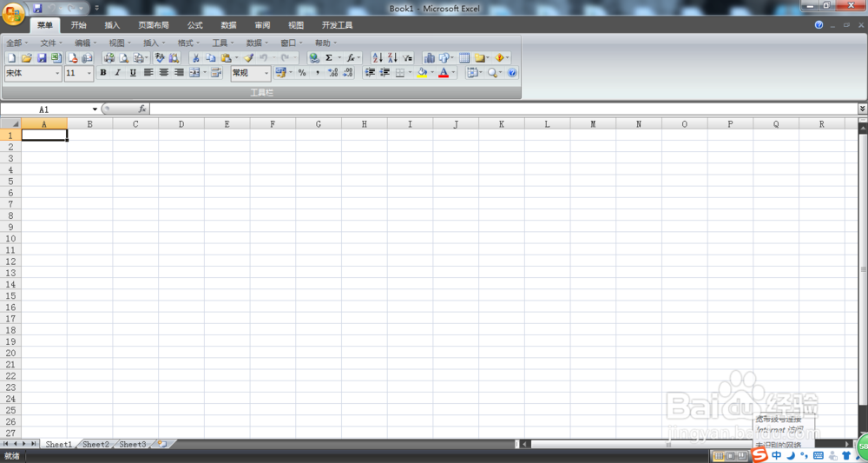Viewport: 868px width, 463px height.
Task: Open a file with the yellow folder icon
Action: pos(26,57)
